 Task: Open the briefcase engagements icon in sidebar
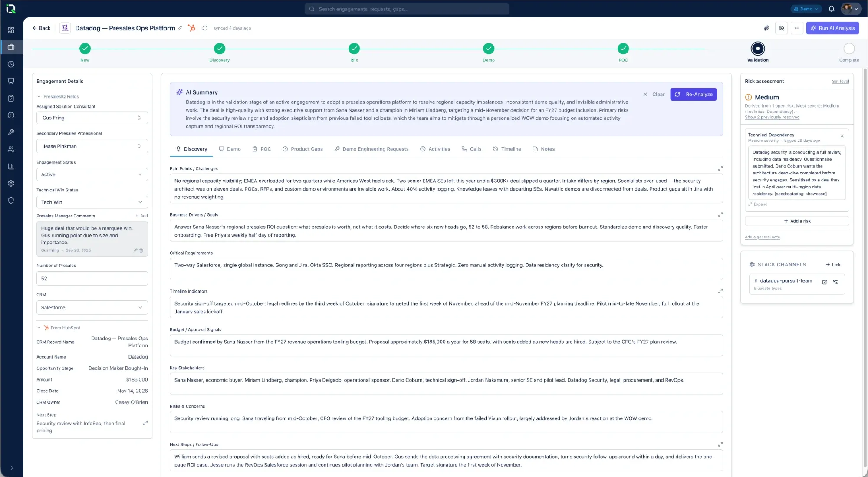(x=11, y=47)
